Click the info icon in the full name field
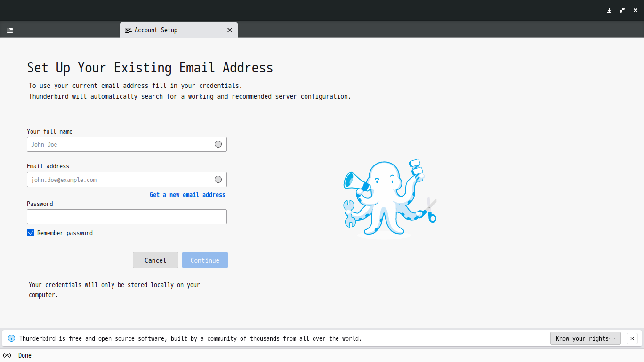The height and width of the screenshot is (362, 644). pos(218,144)
